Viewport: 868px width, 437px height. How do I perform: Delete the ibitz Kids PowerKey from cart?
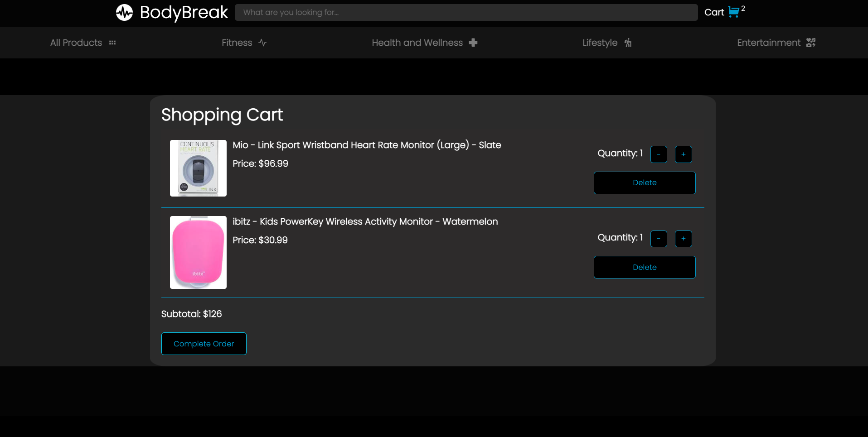coord(644,267)
